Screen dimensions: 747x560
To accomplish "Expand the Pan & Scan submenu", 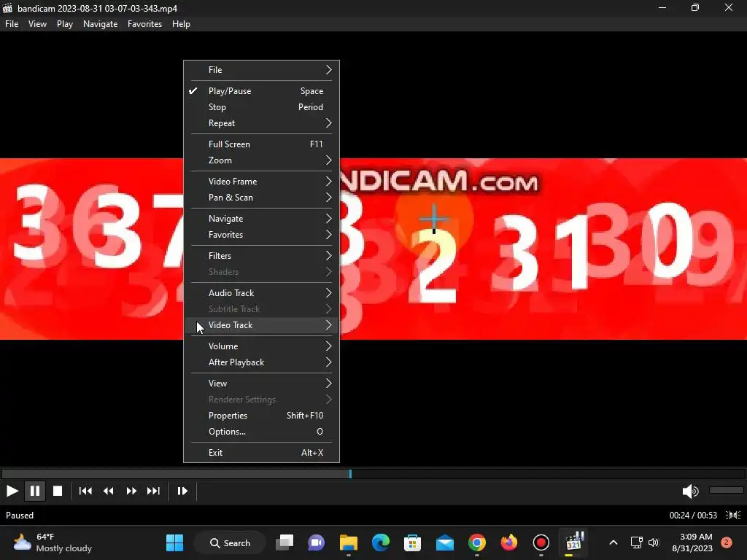I will click(262, 198).
